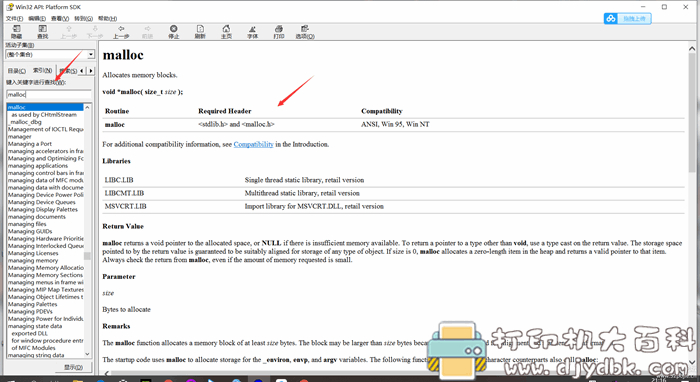Click the Stop (停止) toolbar icon
Viewport: 700px width, 382px height.
coord(174,32)
